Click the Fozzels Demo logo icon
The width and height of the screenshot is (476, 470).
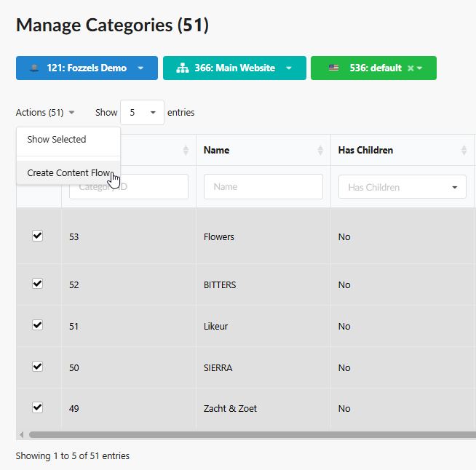(x=34, y=68)
